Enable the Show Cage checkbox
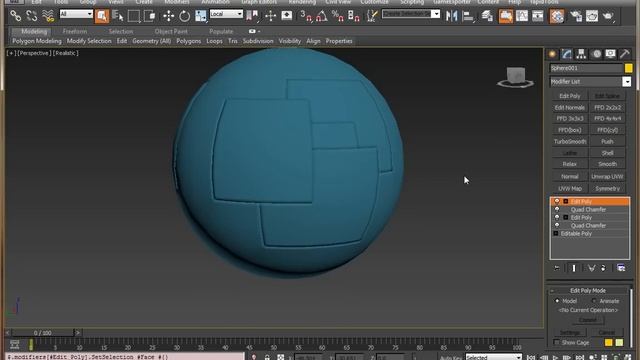The height and width of the screenshot is (360, 640). point(556,342)
